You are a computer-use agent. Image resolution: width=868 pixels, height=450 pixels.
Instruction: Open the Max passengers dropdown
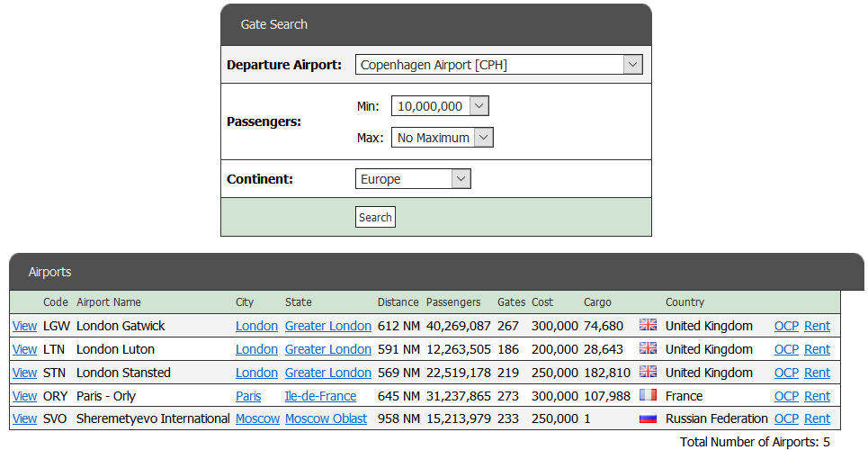click(442, 138)
